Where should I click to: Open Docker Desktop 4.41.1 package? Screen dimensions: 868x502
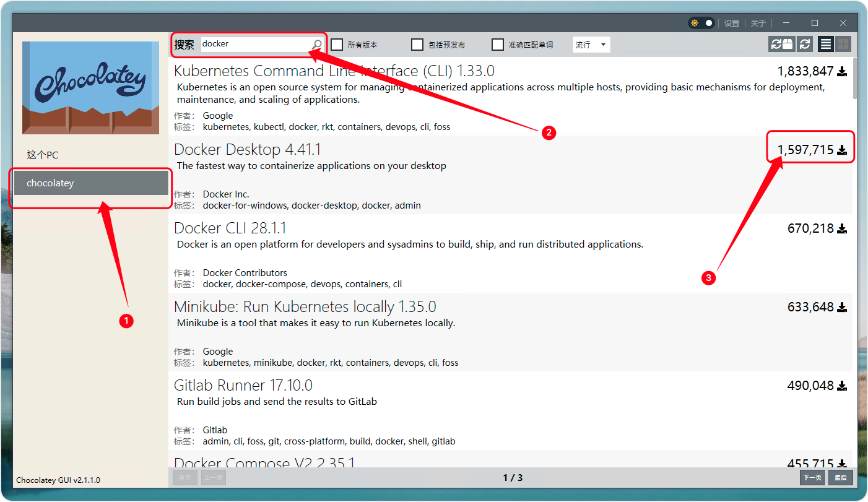click(x=247, y=149)
